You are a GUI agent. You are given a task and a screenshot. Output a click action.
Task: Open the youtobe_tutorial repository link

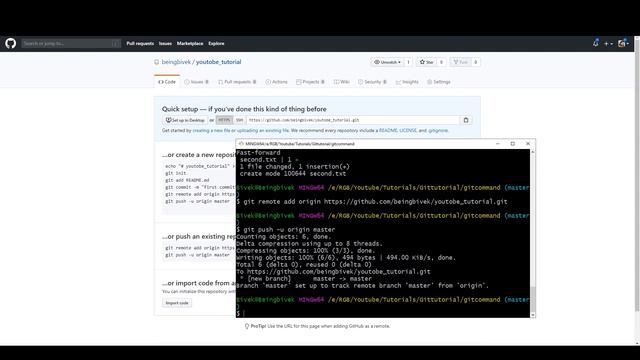tap(218, 62)
